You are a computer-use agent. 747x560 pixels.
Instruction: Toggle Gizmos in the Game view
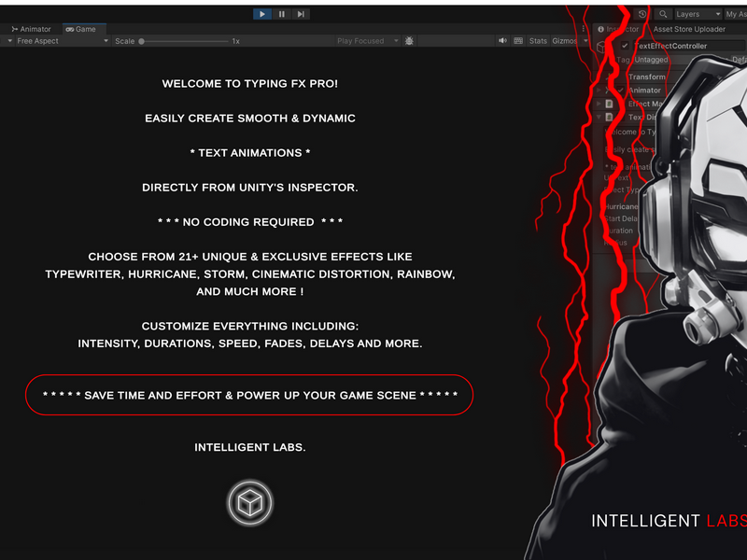[565, 41]
